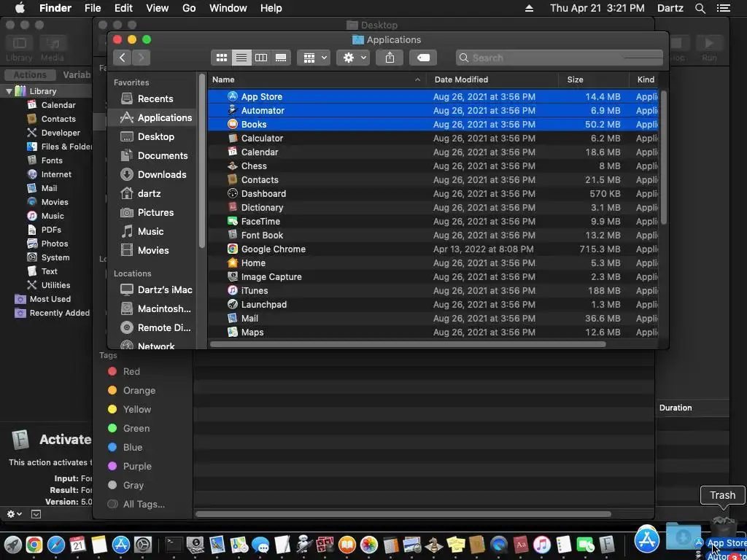Open Terminal from the Dock

coord(174,544)
